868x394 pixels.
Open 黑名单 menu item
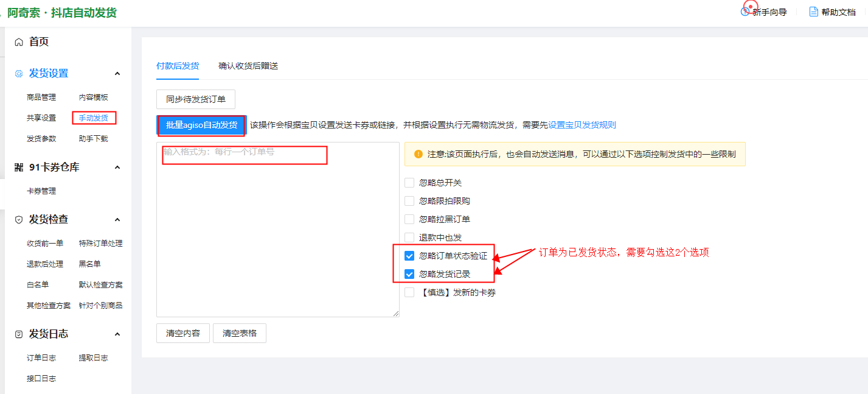pos(90,264)
